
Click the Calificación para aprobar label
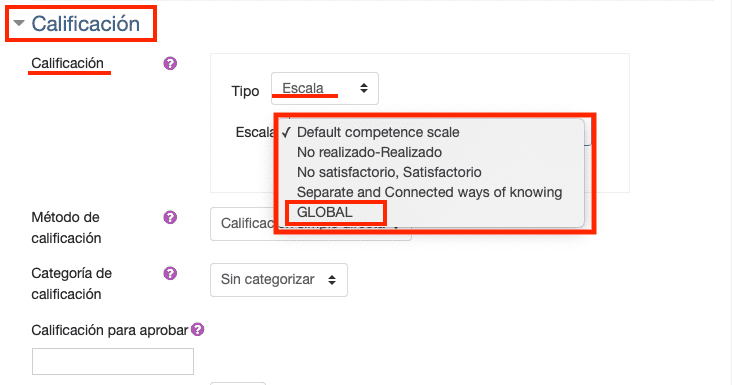(110, 330)
